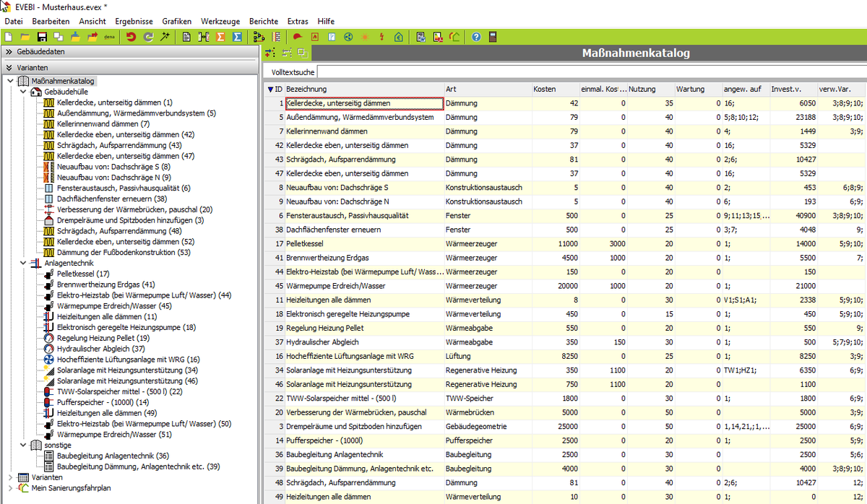Click the orange sun toolbar icon

click(x=365, y=36)
